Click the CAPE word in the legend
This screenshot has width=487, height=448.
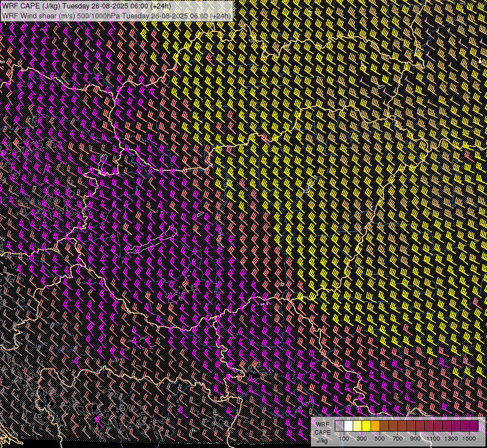pyautogui.click(x=322, y=433)
